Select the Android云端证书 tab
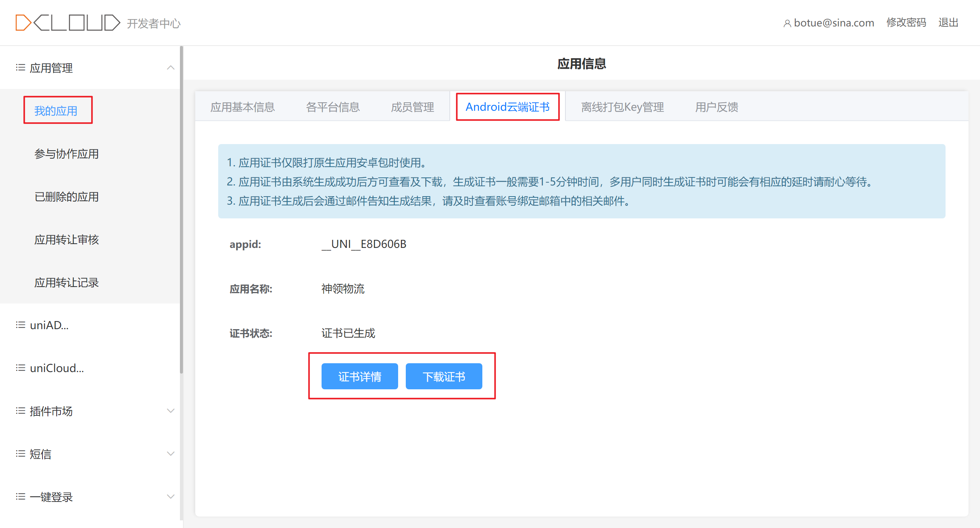Viewport: 980px width, 528px height. [x=508, y=107]
